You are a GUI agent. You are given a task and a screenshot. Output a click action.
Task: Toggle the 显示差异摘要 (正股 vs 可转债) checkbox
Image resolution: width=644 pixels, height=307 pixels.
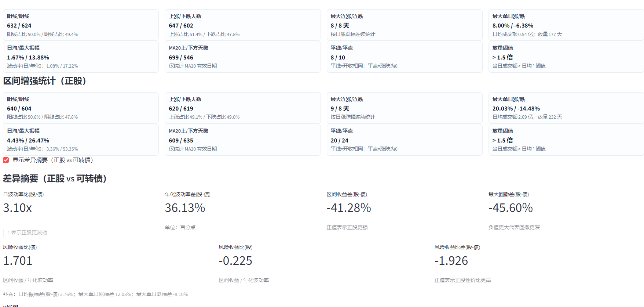6,160
